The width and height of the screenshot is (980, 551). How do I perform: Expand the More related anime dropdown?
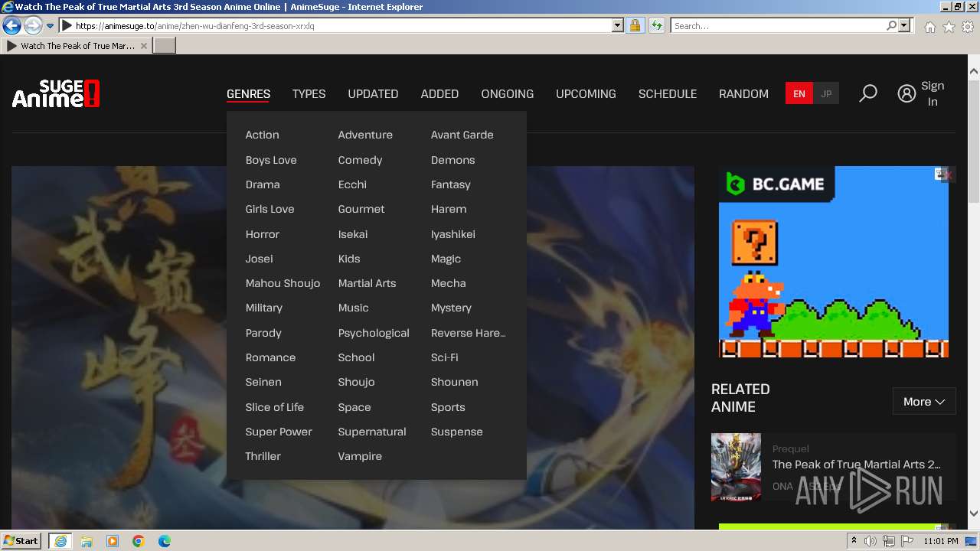coord(924,401)
